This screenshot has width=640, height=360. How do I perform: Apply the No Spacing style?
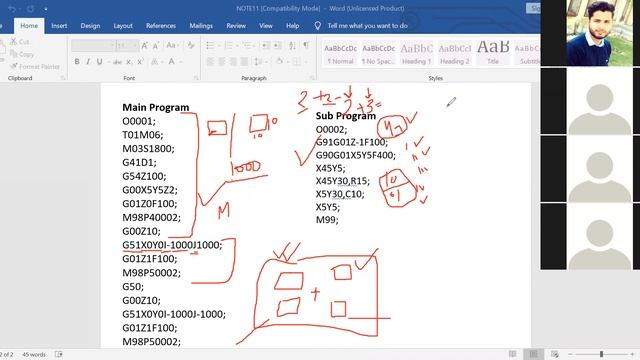(x=378, y=53)
